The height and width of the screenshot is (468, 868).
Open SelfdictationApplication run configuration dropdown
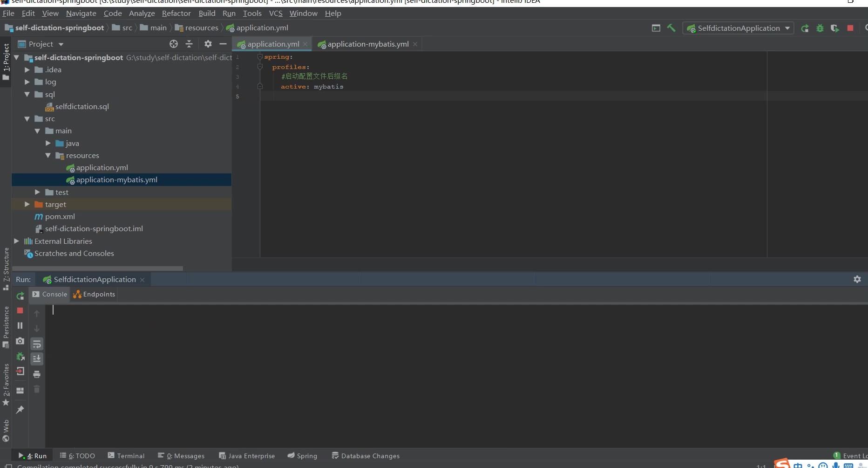pos(738,28)
